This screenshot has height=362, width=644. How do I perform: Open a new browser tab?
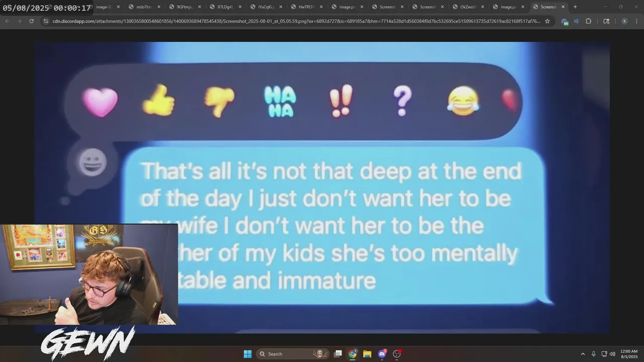click(575, 7)
